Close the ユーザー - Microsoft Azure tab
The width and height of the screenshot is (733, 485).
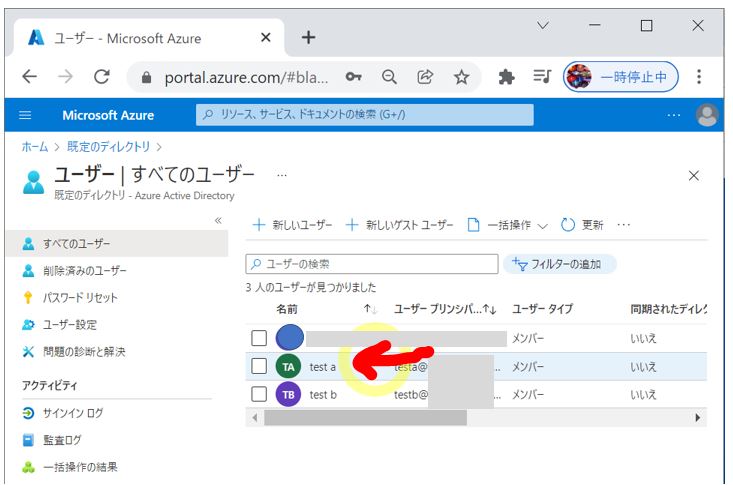point(266,37)
